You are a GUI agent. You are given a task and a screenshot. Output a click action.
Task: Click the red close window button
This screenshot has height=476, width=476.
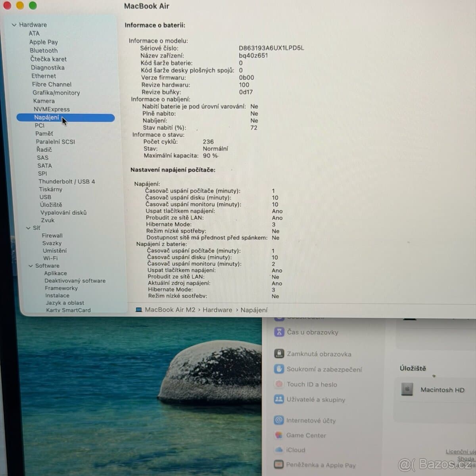(x=7, y=6)
